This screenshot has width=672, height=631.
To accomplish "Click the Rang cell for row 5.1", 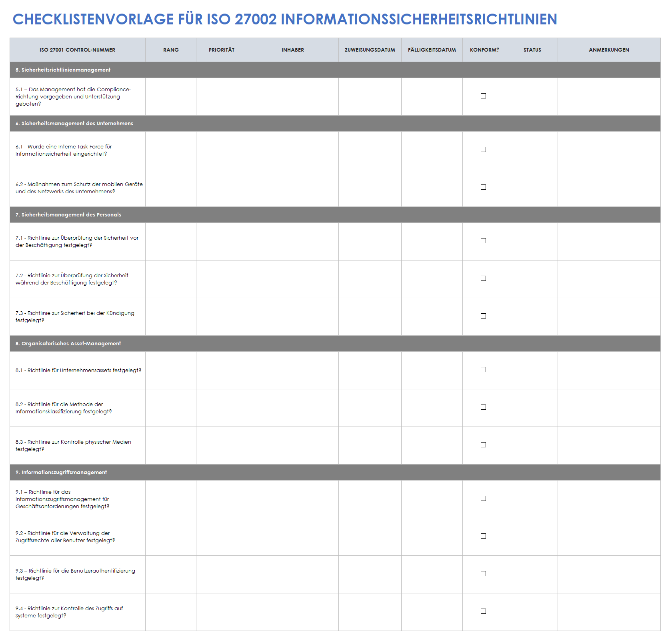I will 171,96.
